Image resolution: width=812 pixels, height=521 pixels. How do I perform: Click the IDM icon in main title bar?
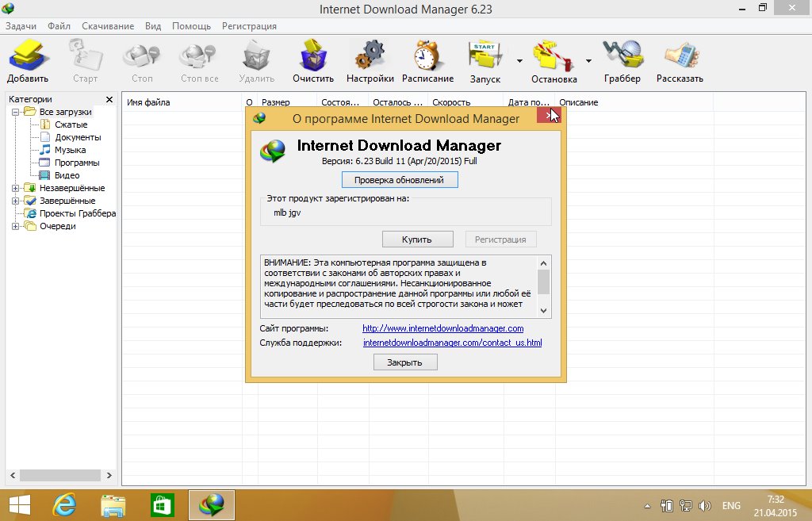(8, 8)
